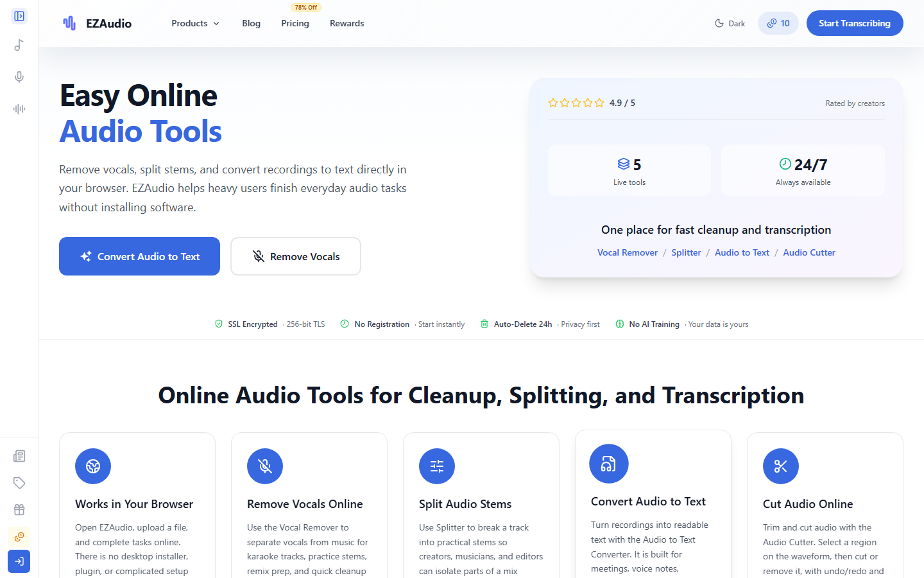Image resolution: width=924 pixels, height=578 pixels.
Task: Click the 10 credits button
Action: (778, 23)
